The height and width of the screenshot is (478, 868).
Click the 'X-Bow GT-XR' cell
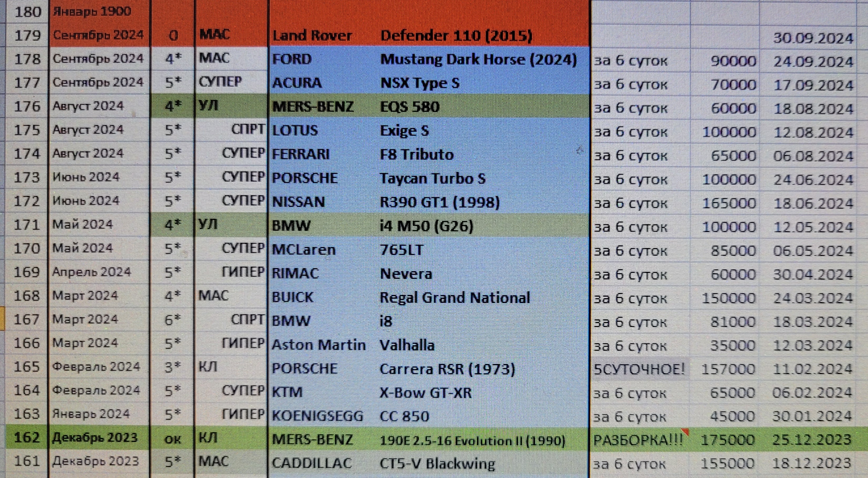(x=484, y=392)
